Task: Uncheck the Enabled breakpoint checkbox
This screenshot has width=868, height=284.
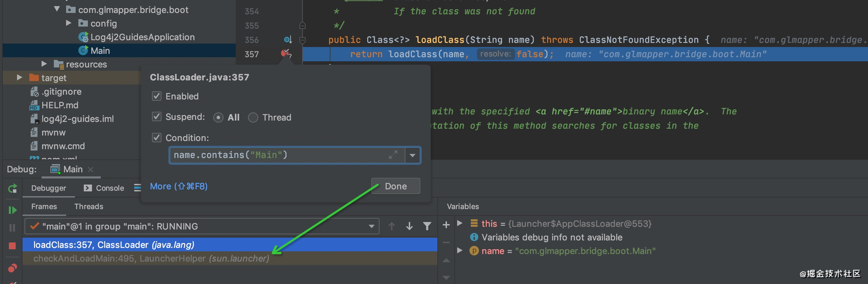Action: click(x=156, y=96)
